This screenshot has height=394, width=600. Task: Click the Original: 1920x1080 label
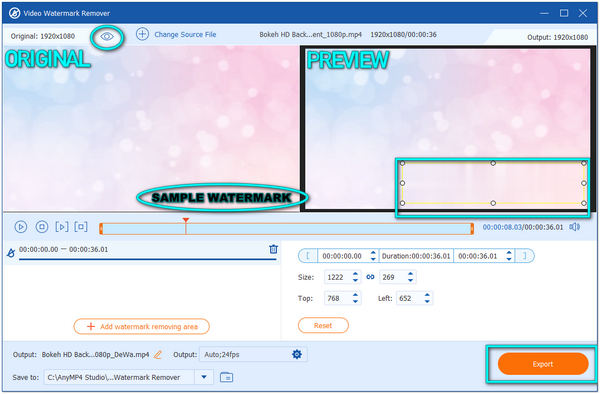[42, 36]
